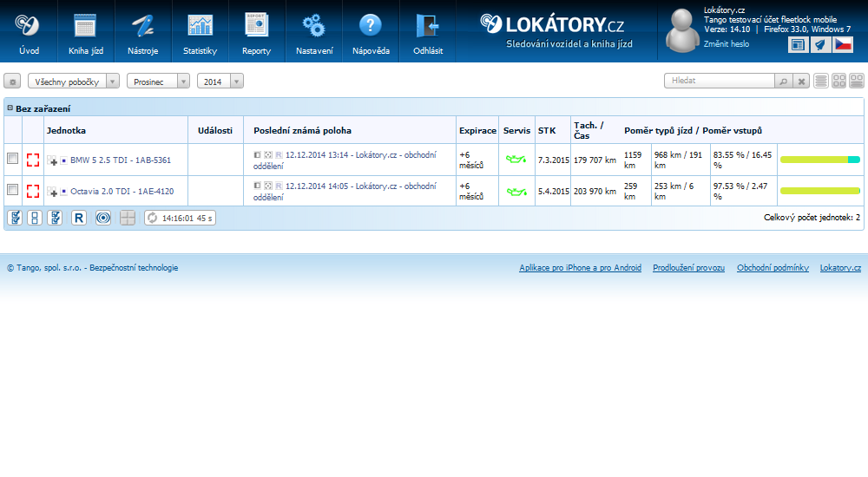
Task: Tick the checkbox for Octavia 2.0 TDI
Action: point(12,190)
